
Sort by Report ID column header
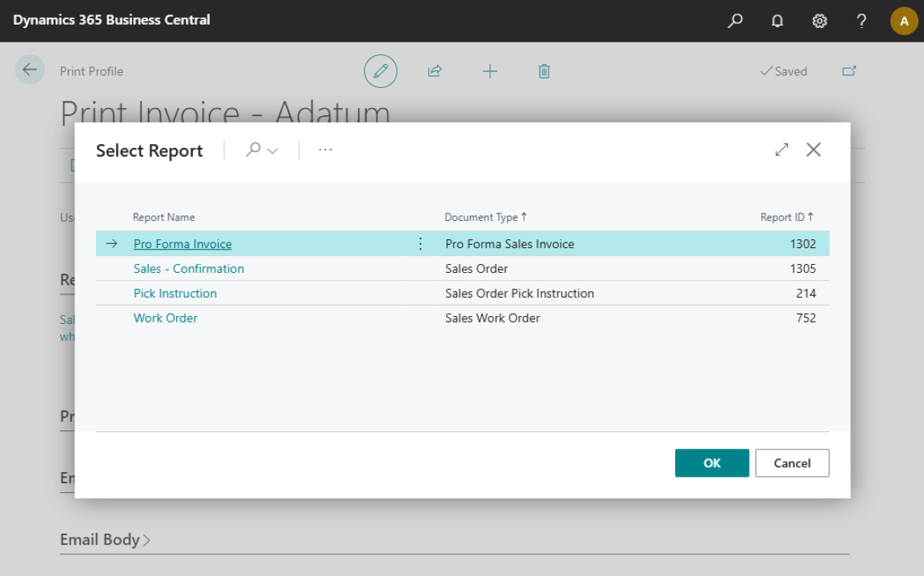[787, 218]
